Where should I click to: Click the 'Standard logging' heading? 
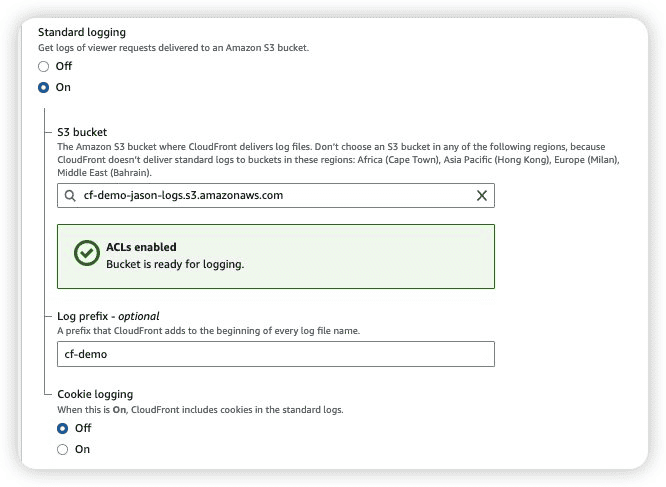(x=82, y=32)
